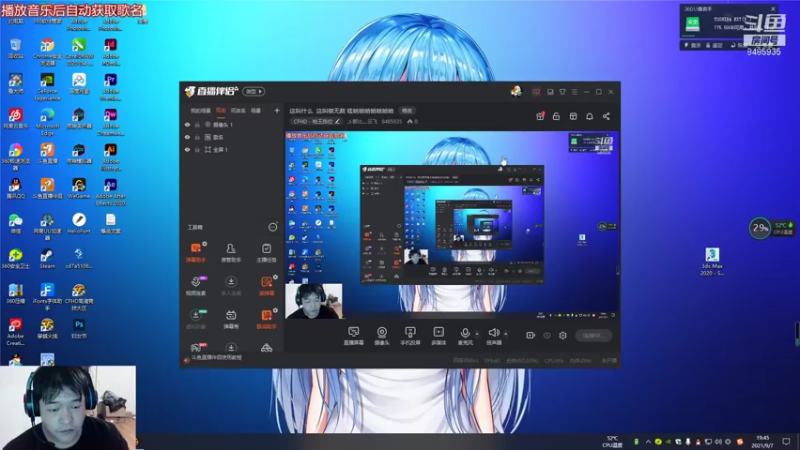Open the 3ds Max desktop shortcut
Image resolution: width=800 pixels, height=450 pixels.
[712, 261]
